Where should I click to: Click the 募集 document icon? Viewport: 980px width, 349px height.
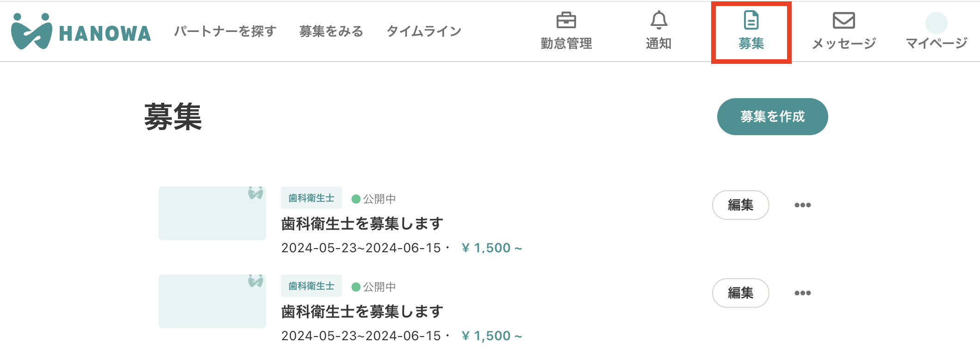tap(751, 20)
